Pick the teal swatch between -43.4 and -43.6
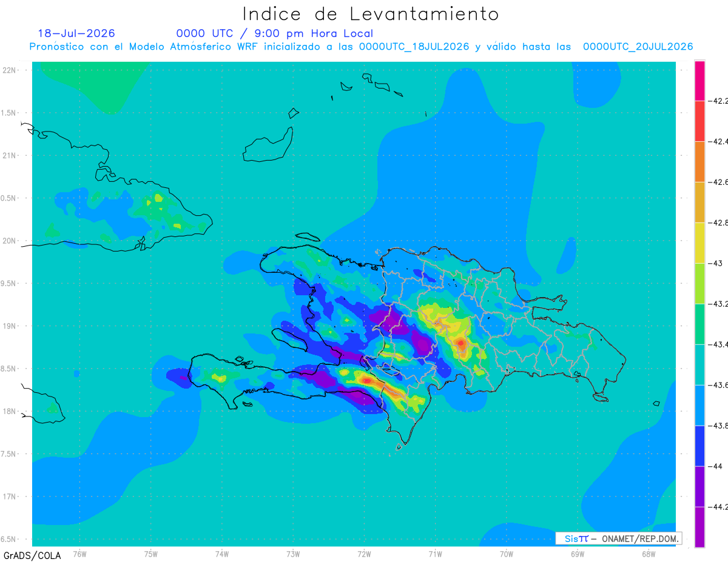Viewport: 728px width, 562px height. [699, 364]
